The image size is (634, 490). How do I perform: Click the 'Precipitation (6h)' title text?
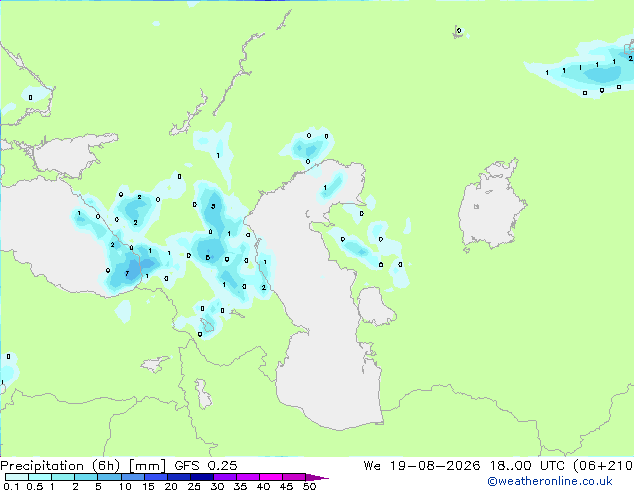pyautogui.click(x=60, y=466)
